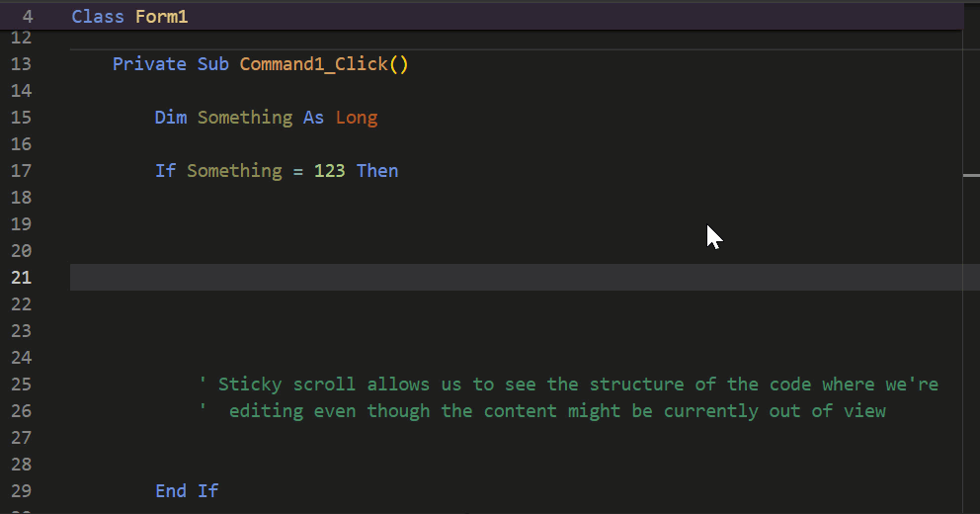
Task: Click line number 21 in the gutter
Action: (21, 277)
